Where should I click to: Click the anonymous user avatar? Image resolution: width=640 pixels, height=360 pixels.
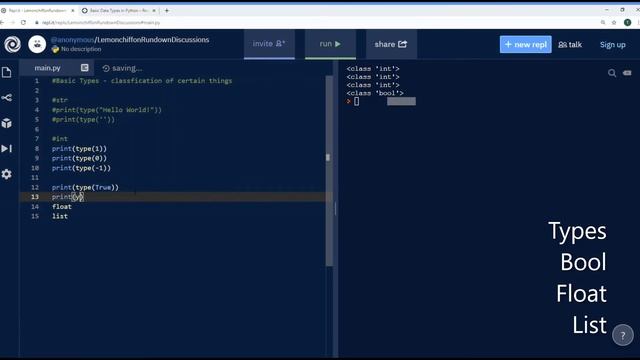37,44
